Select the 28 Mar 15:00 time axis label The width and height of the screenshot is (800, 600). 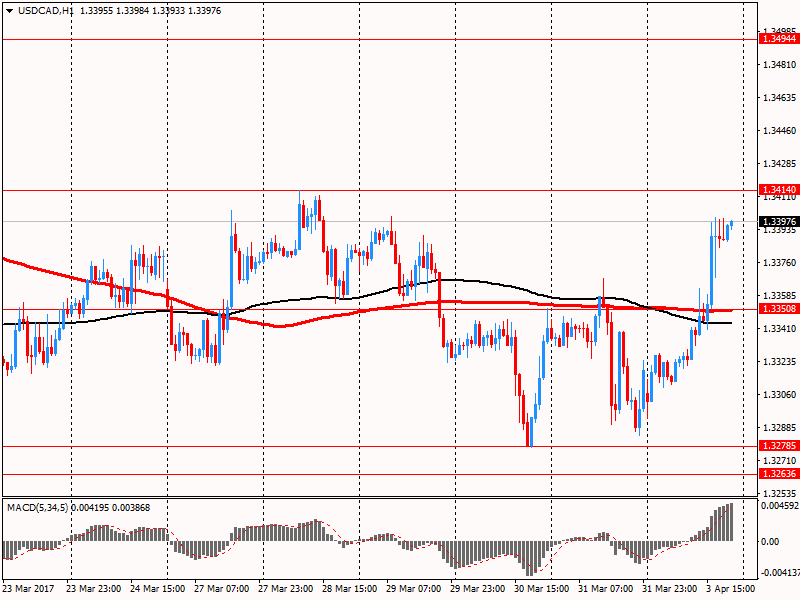349,588
